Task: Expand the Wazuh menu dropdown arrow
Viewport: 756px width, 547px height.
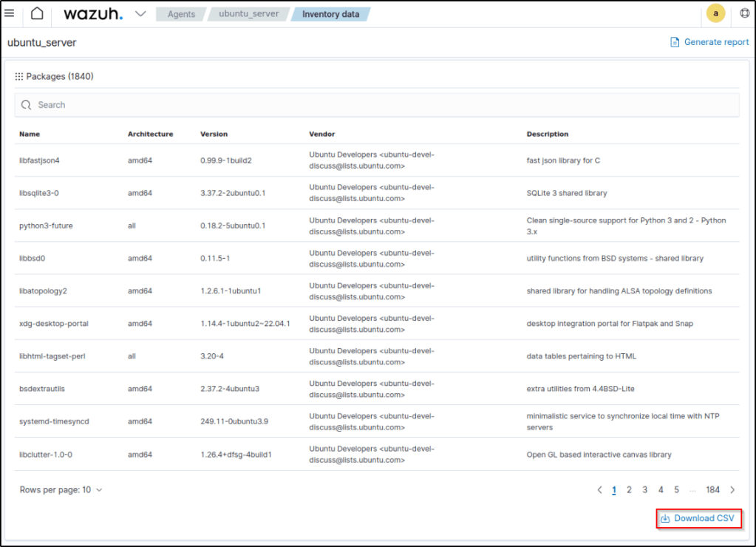Action: tap(140, 14)
